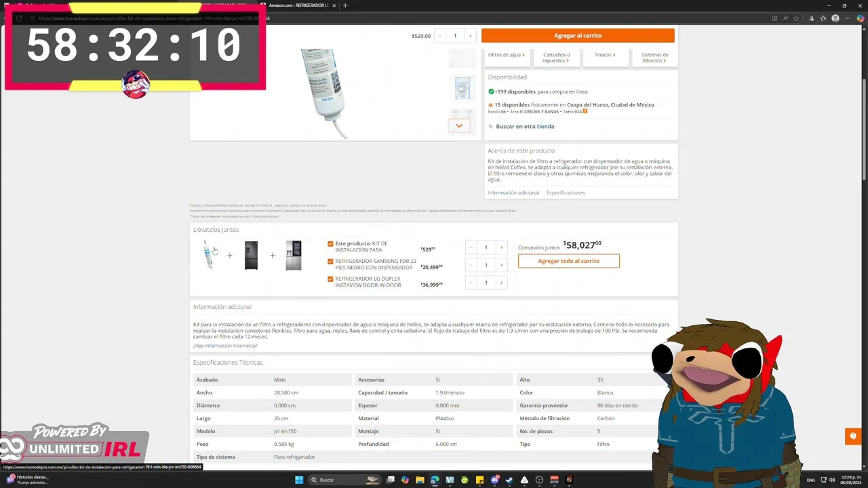Uncheck REFRIGERADOR LG DUPLEX INSTAVIEW checkbox
The image size is (868, 488).
point(330,279)
